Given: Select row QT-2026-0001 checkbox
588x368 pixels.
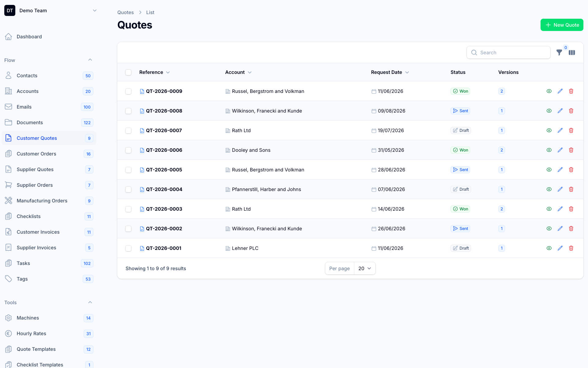Looking at the screenshot, I should [x=128, y=248].
